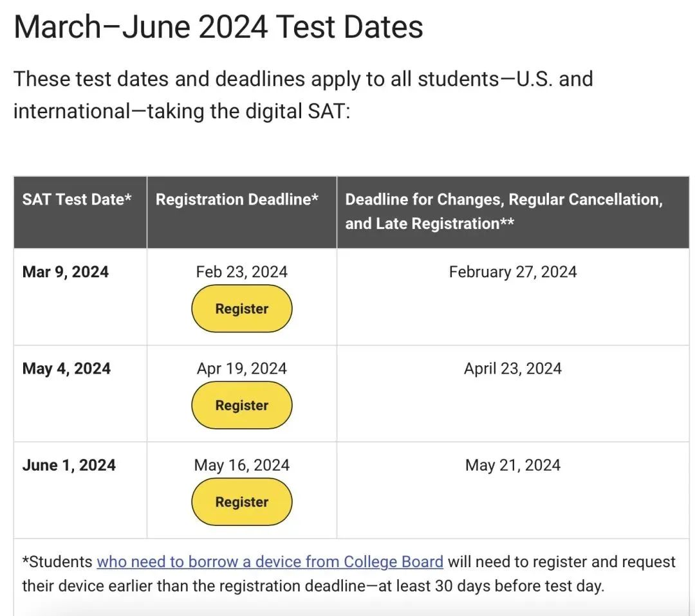Click the 'Feb 23, 2024' registration deadline text

tap(241, 272)
